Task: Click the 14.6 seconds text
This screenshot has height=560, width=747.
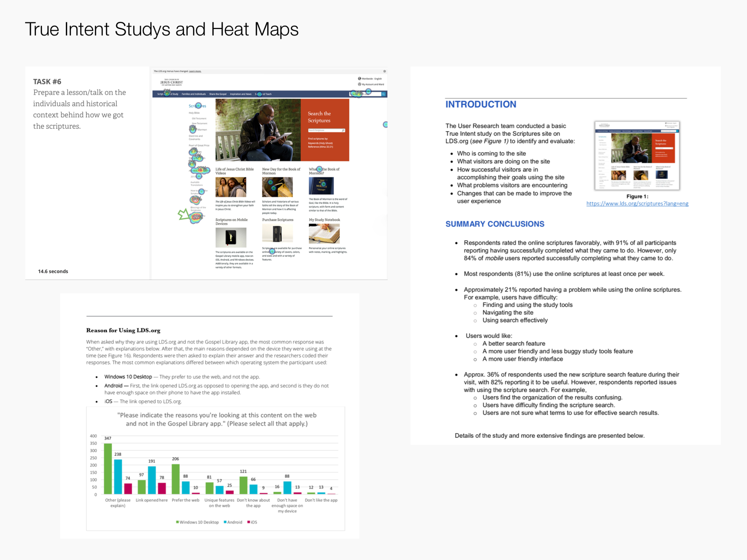Action: pyautogui.click(x=53, y=271)
